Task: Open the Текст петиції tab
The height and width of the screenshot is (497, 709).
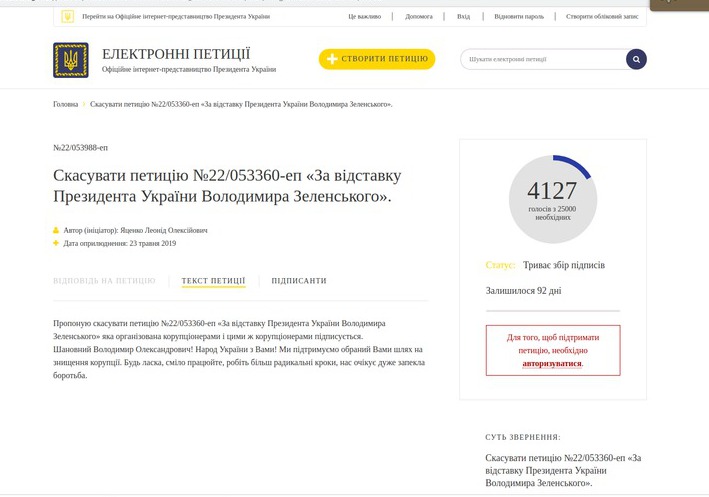Action: pyautogui.click(x=213, y=281)
